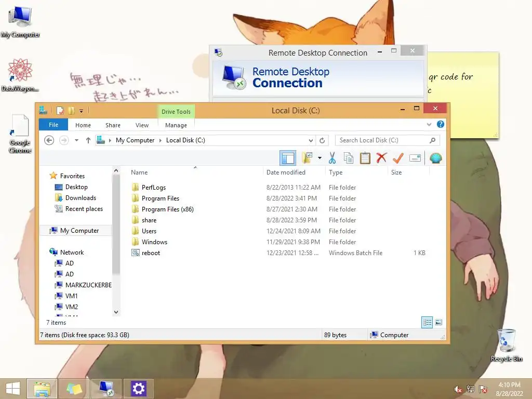
Task: Open Downloads in the navigation pane
Action: click(x=81, y=198)
